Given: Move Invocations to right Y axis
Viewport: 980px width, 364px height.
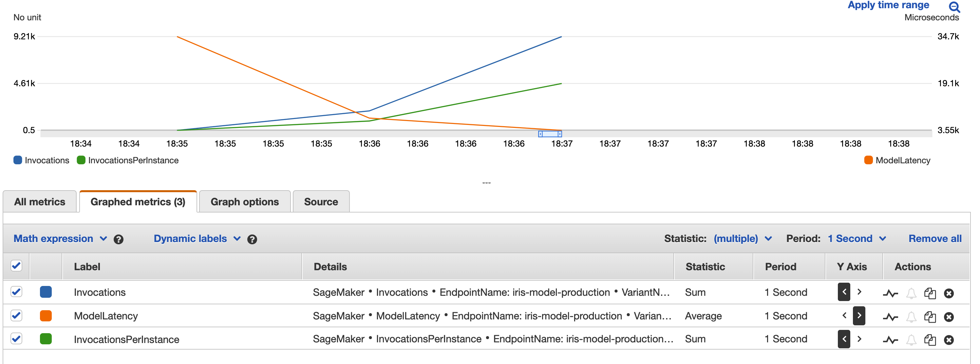Looking at the screenshot, I should (859, 292).
